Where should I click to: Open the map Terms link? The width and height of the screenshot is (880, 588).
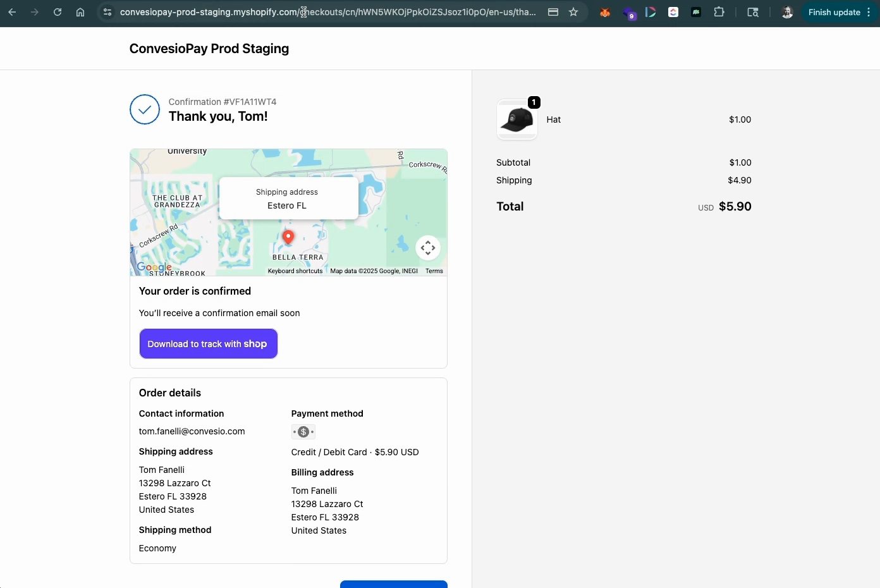click(434, 271)
